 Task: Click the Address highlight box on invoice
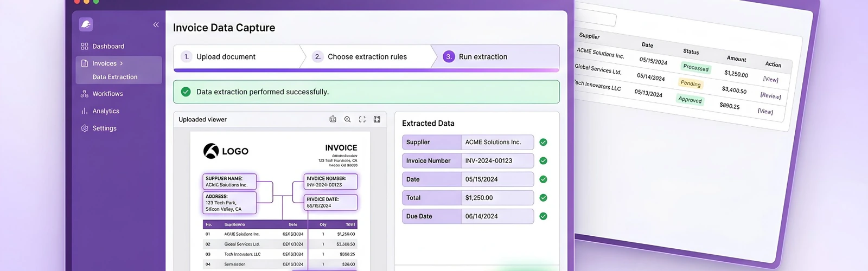pyautogui.click(x=229, y=203)
